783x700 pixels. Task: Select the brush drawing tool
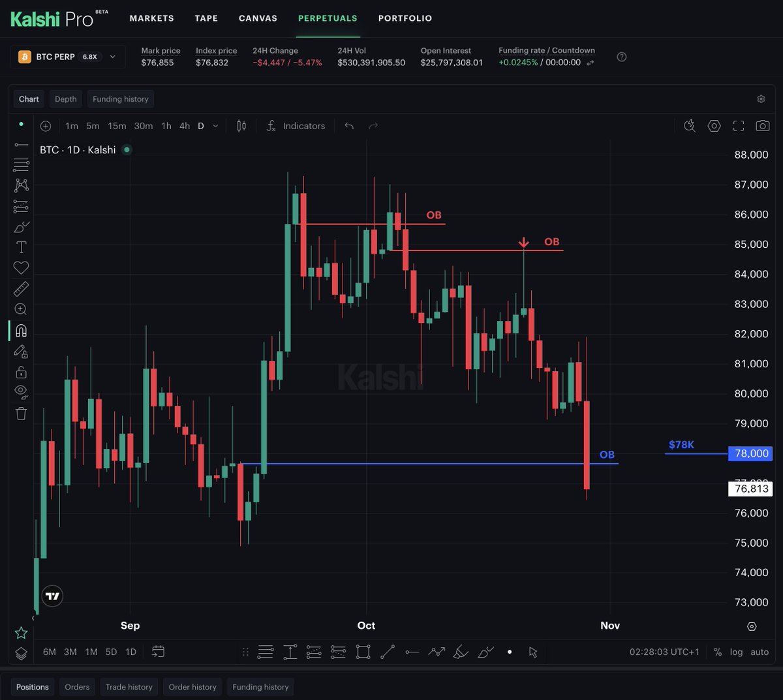coord(21,227)
